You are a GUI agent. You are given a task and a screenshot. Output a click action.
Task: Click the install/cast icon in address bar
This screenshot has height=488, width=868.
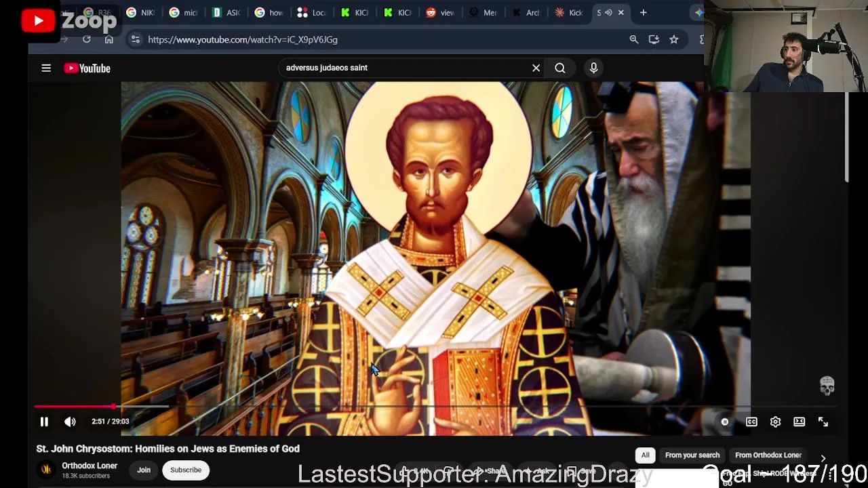(654, 39)
